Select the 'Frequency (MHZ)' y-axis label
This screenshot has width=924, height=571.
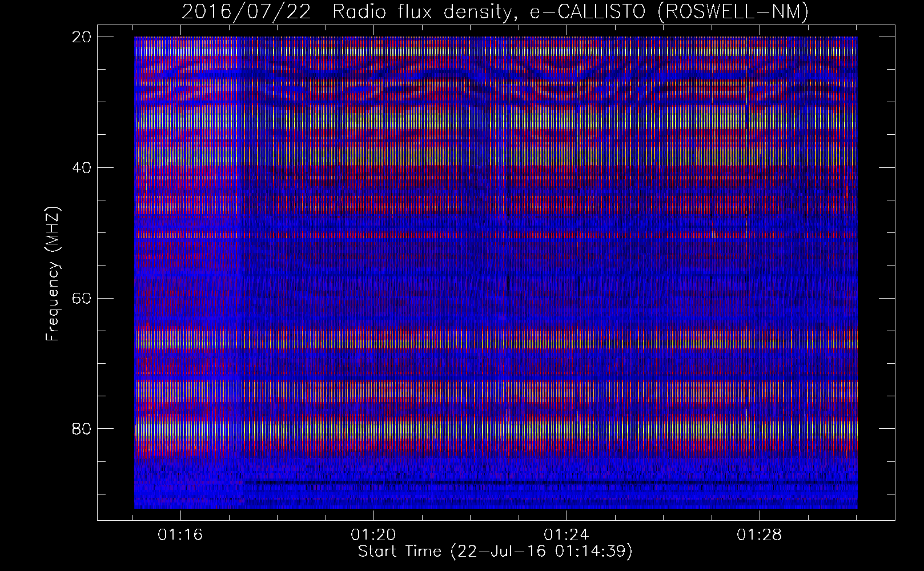point(53,274)
